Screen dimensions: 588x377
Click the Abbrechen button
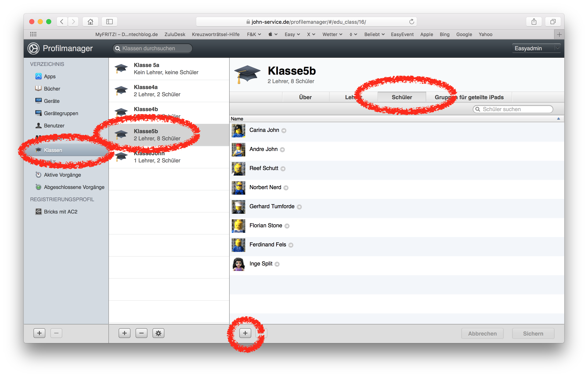point(482,334)
